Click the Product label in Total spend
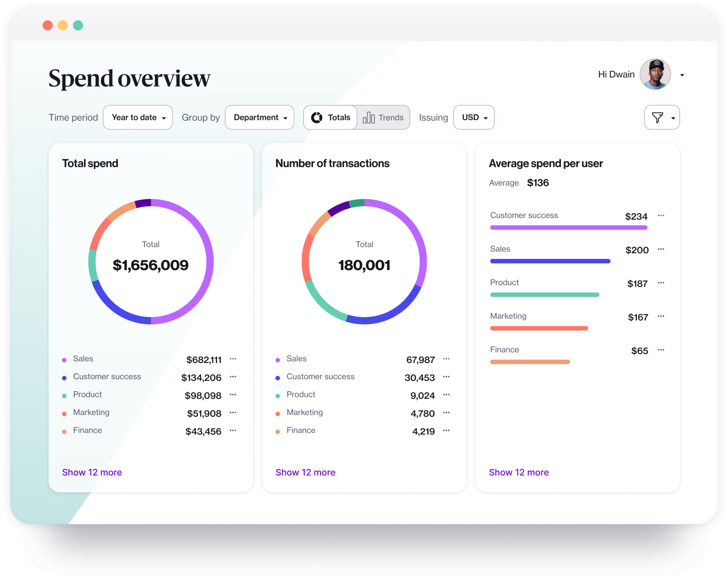 [88, 394]
